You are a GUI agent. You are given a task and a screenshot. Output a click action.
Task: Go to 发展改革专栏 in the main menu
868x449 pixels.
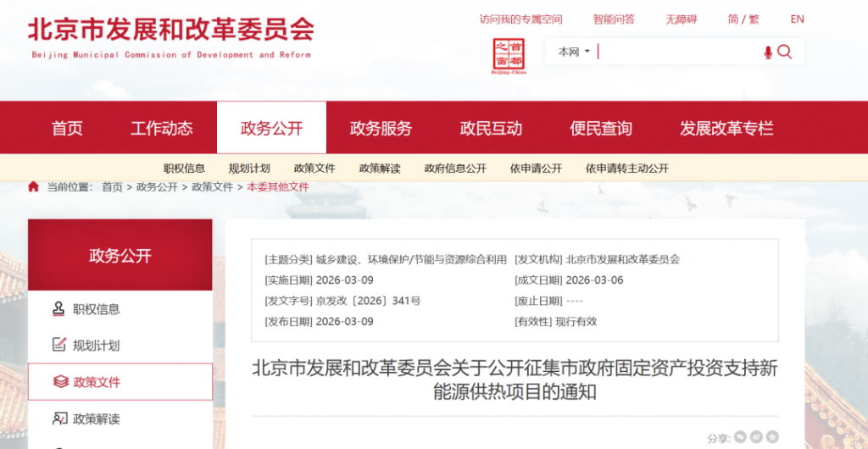[726, 129]
